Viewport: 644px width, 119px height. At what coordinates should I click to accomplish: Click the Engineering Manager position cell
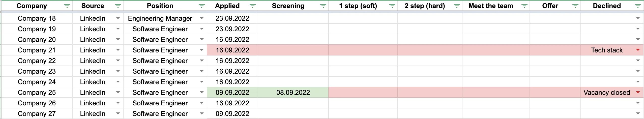click(160, 18)
